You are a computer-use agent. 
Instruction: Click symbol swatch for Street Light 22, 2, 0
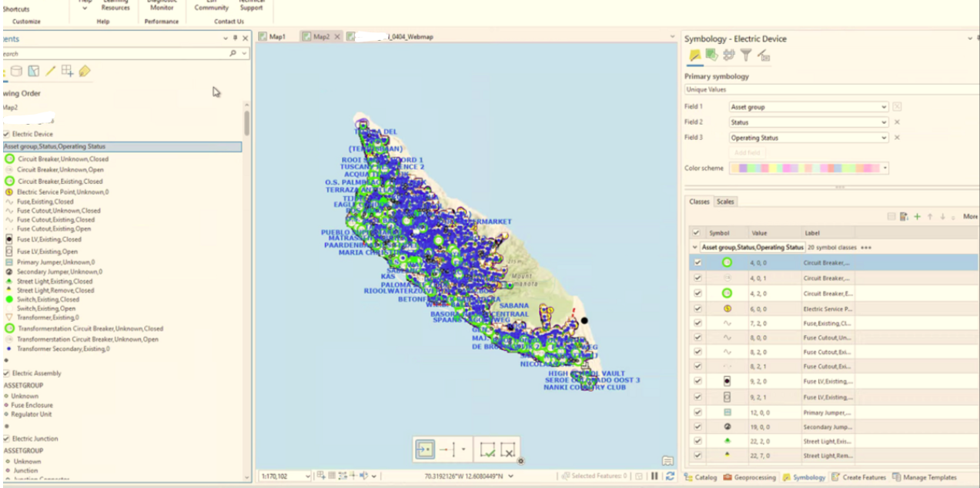pos(727,441)
